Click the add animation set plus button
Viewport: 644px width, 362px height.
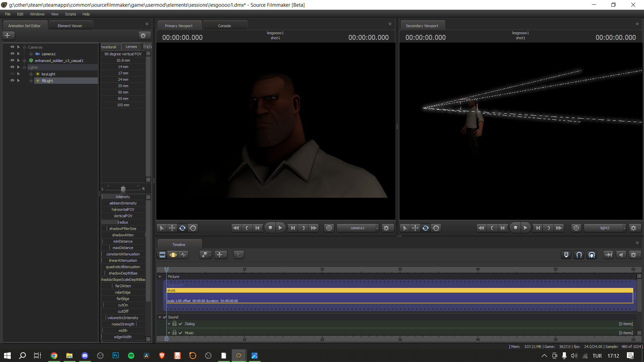[8, 35]
